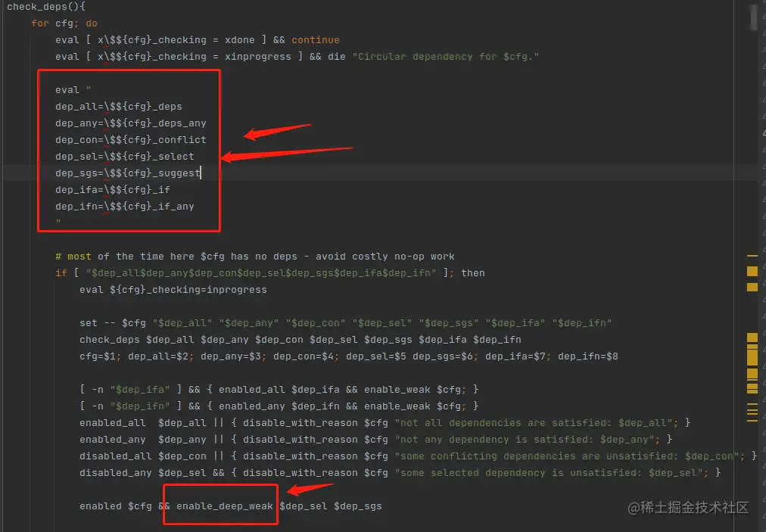Click the yellow square marker beside 'check_deps' call line
The height and width of the screenshot is (532, 766).
(x=752, y=345)
